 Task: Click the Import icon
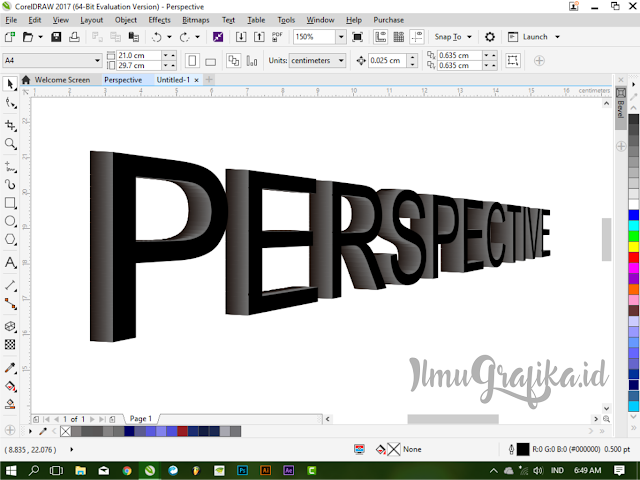241,37
